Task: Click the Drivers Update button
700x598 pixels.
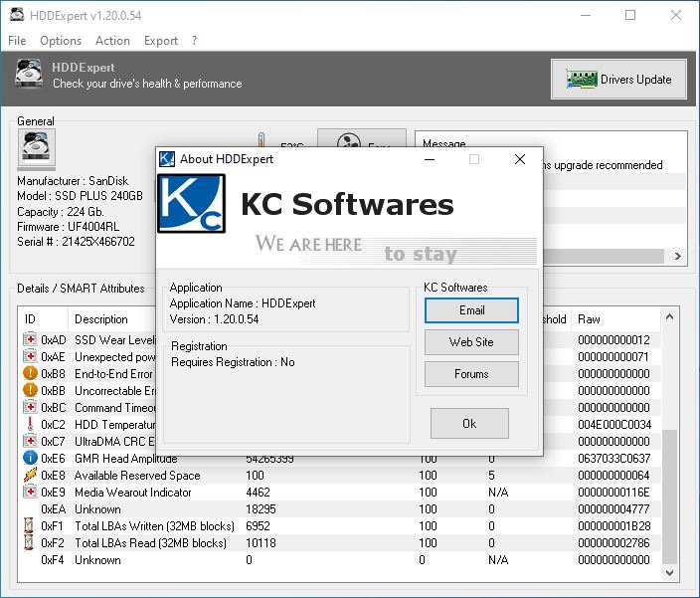Action: click(618, 79)
